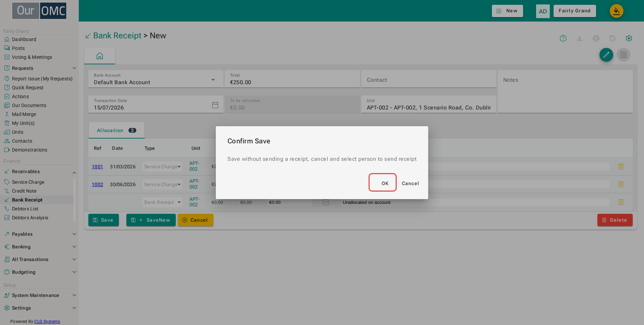Viewport: 644px width, 325px height.
Task: Cancel the Confirm Save dialog
Action: 410,183
